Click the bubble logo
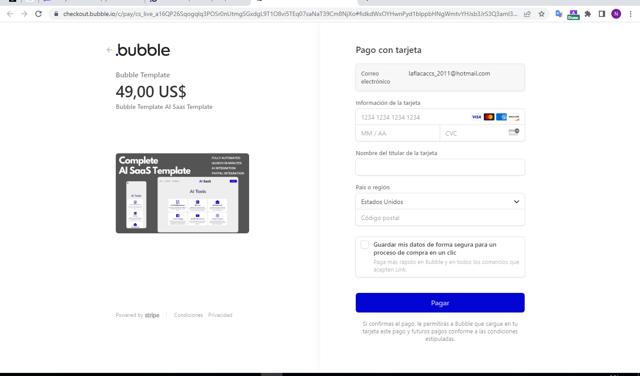Image resolution: width=640 pixels, height=376 pixels. [x=143, y=50]
